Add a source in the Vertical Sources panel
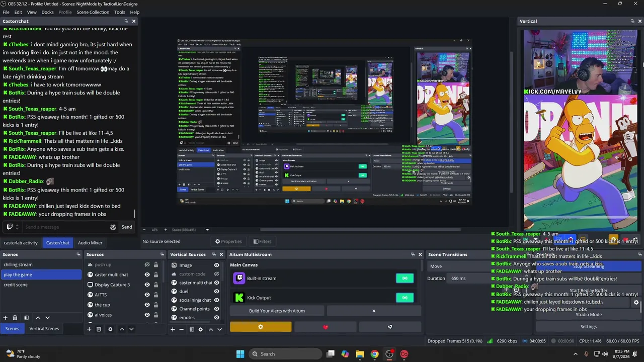 click(x=173, y=329)
